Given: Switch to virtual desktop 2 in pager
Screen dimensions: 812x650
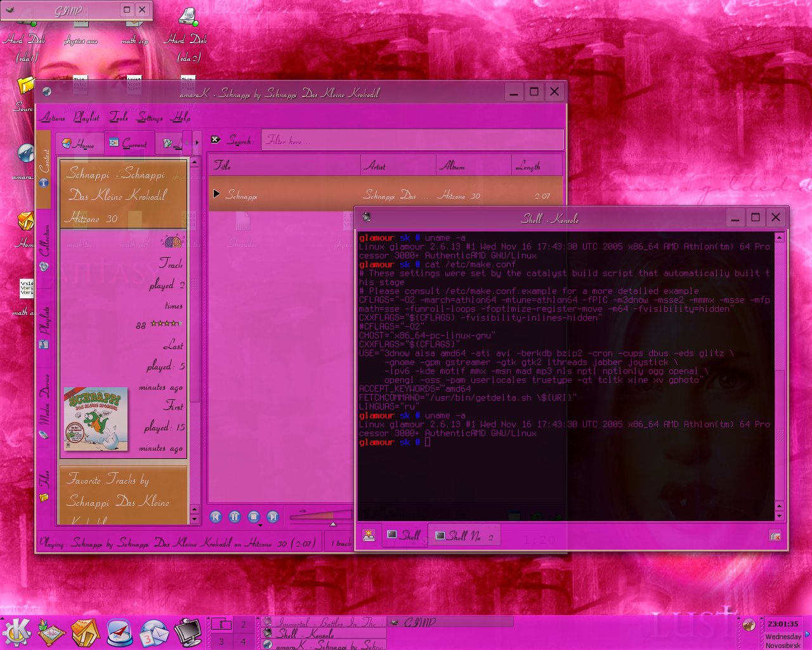Looking at the screenshot, I should point(243,625).
